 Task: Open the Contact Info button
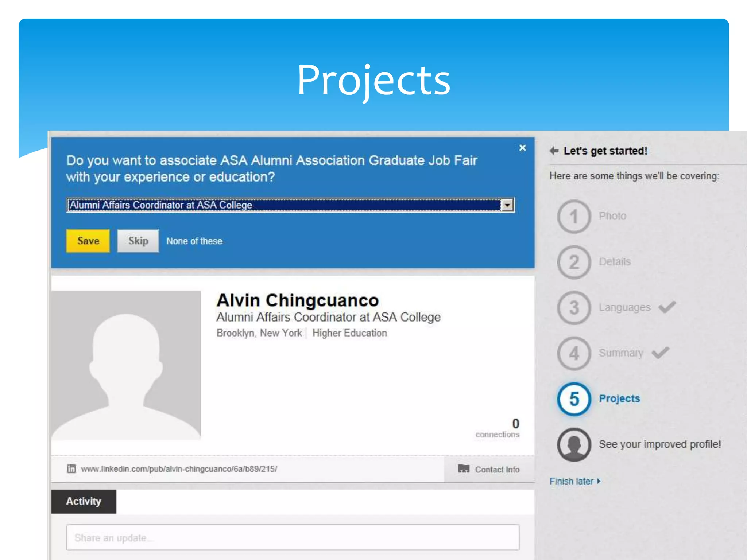489,470
